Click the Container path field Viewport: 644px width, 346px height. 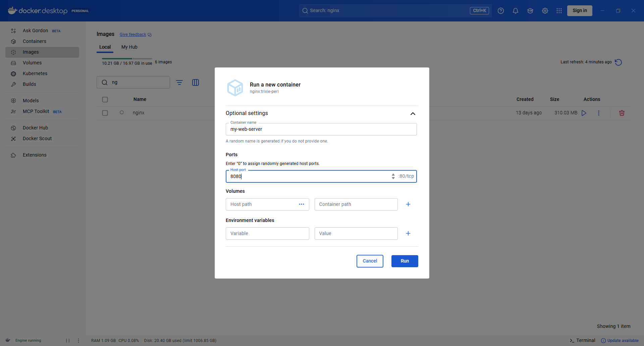pos(356,204)
